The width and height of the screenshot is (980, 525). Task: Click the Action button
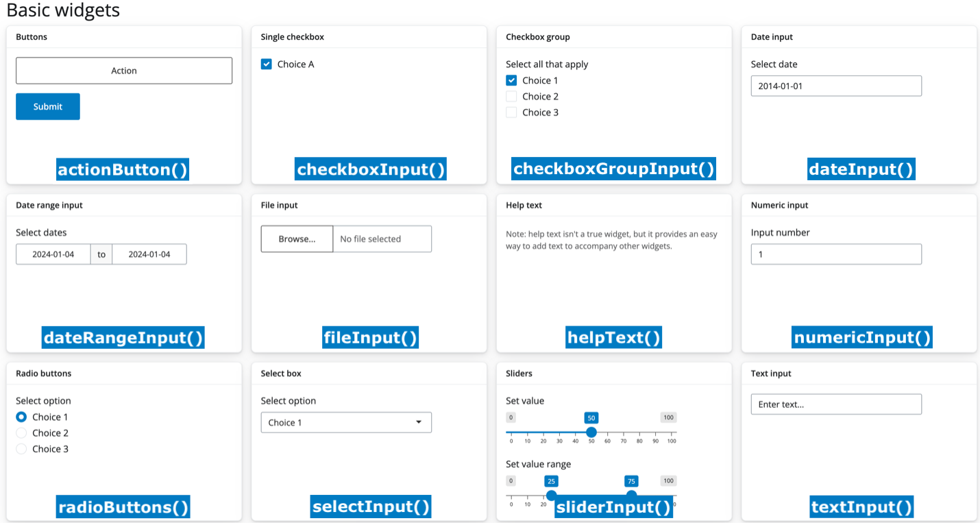click(124, 71)
